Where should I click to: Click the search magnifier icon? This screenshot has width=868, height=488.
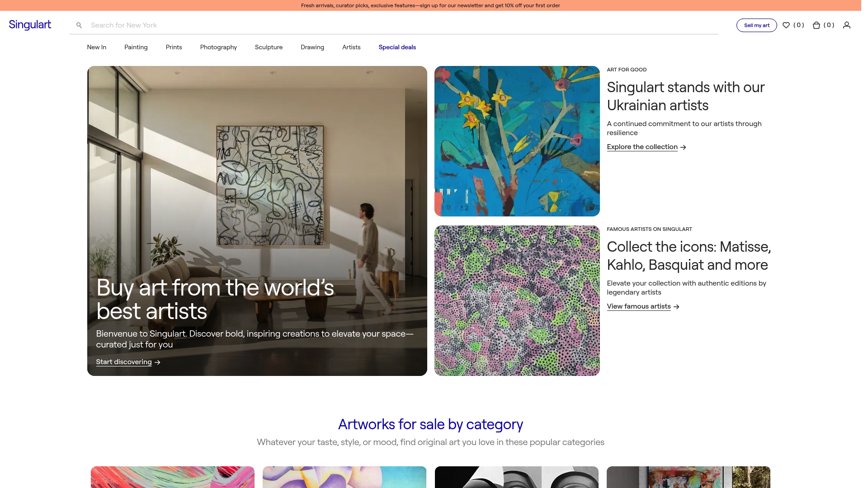point(79,25)
